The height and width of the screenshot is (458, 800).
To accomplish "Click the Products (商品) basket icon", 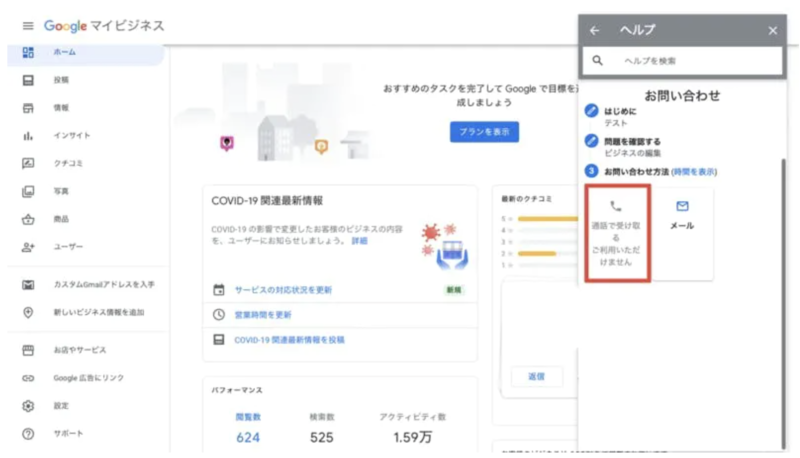I will (28, 219).
